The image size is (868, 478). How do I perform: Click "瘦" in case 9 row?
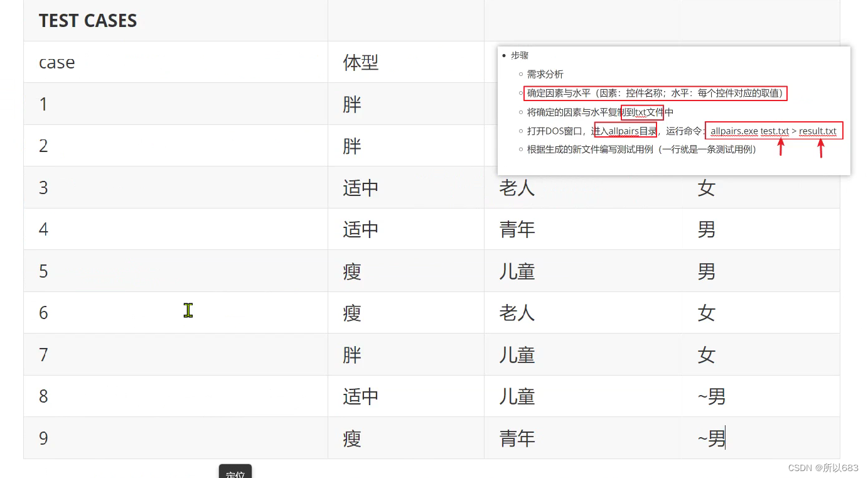tap(352, 438)
